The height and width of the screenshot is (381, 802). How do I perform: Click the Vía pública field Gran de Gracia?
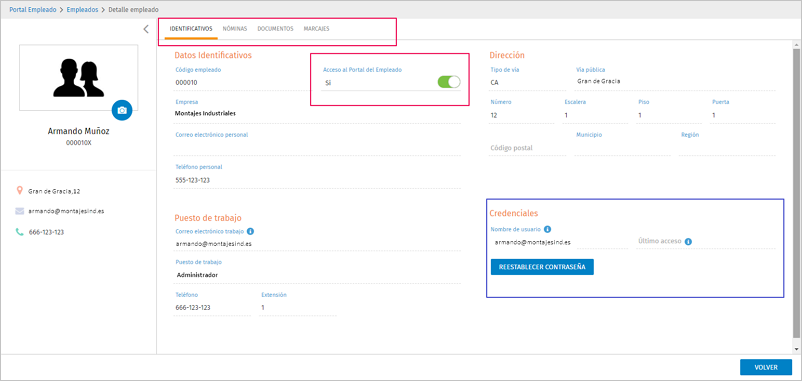(675, 82)
